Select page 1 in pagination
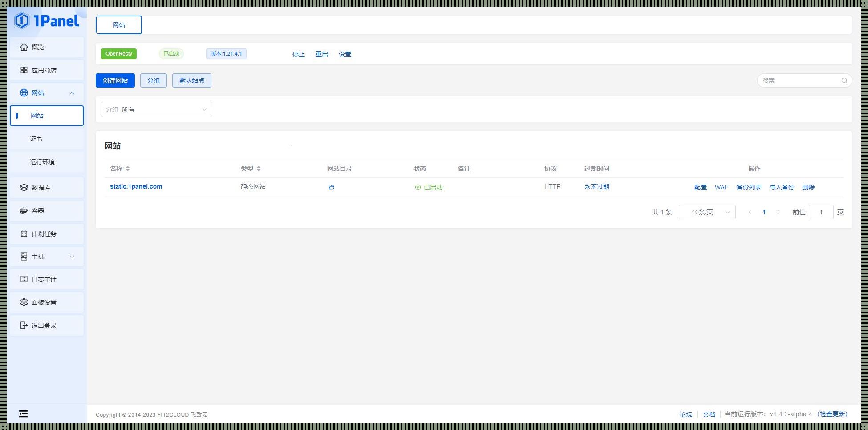 coord(764,212)
